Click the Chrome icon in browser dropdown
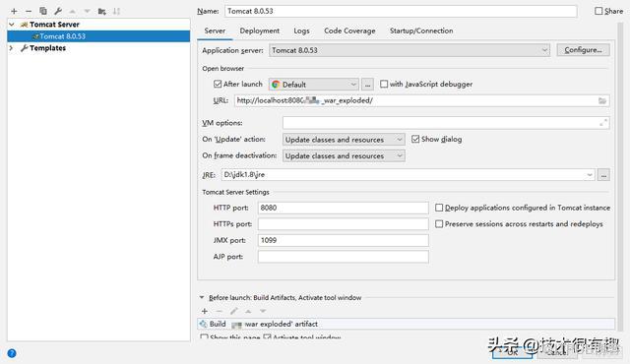 pyautogui.click(x=276, y=85)
